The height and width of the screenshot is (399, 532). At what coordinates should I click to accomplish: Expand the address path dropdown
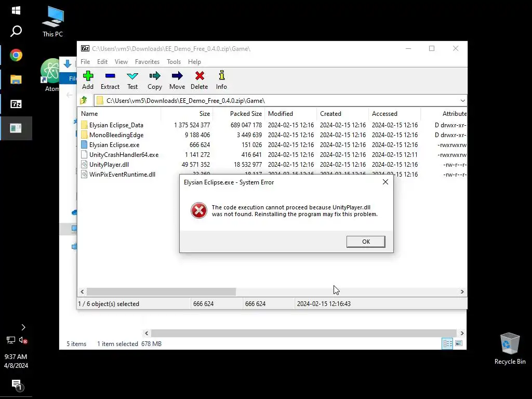pos(462,101)
